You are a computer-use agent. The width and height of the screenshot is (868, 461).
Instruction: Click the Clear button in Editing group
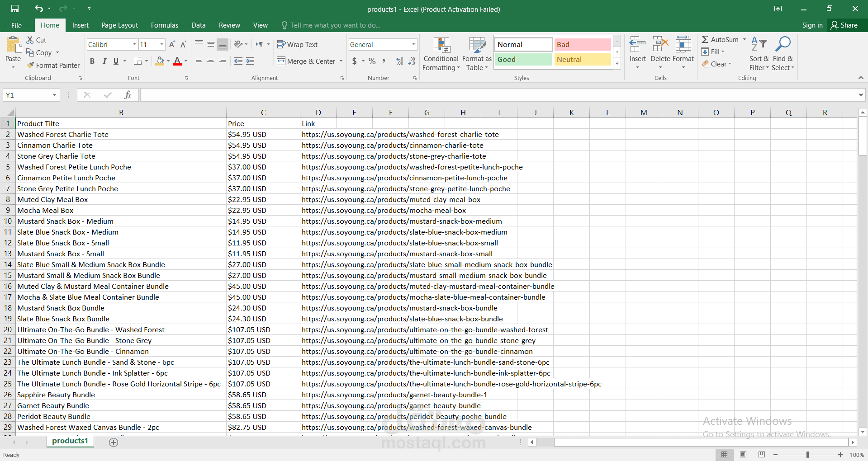point(716,64)
